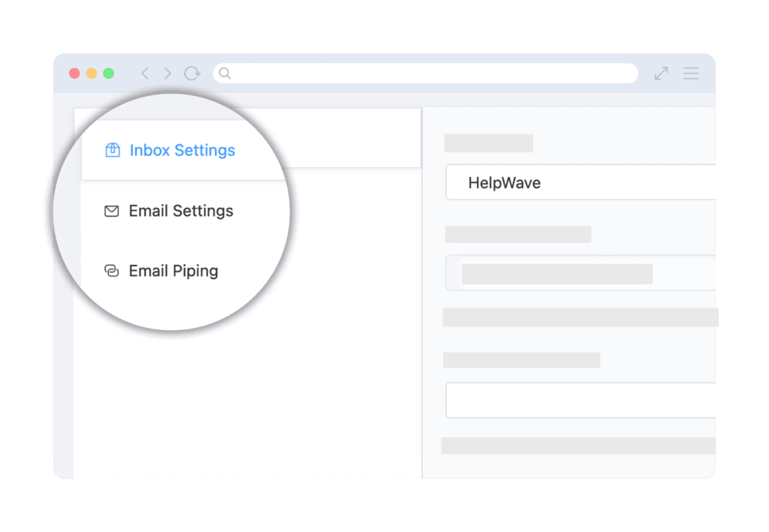Click the yellow traffic light control

[x=91, y=74]
